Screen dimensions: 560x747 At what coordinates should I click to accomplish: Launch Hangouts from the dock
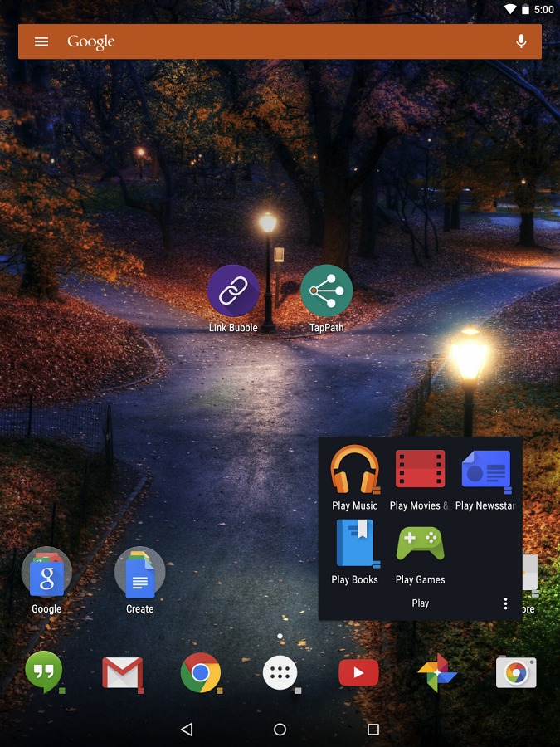pyautogui.click(x=44, y=672)
